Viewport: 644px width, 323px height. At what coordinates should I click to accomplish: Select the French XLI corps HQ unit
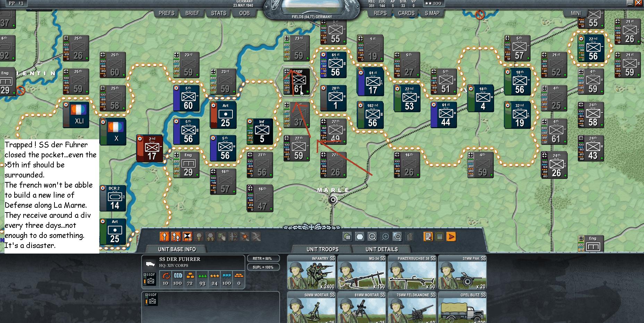click(x=76, y=115)
